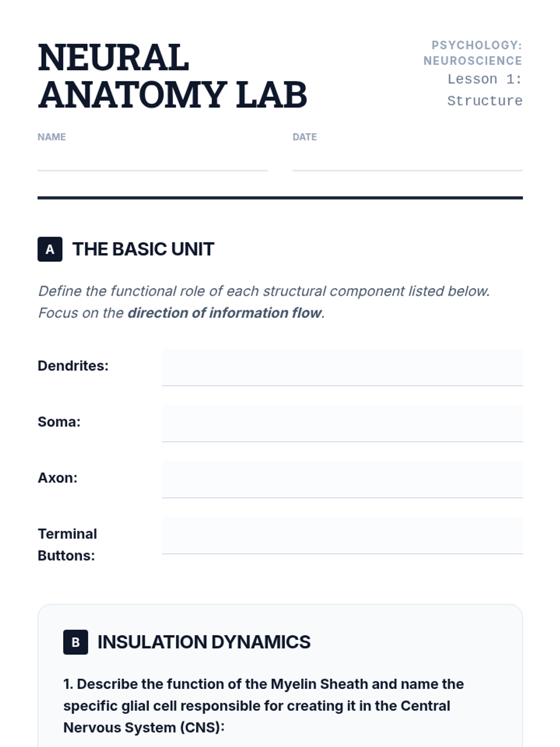Focus the Soma answer field

pos(342,423)
